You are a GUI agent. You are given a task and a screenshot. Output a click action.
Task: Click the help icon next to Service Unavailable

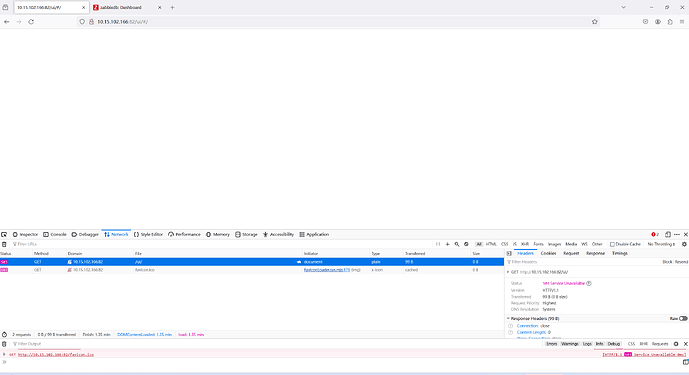click(x=589, y=284)
